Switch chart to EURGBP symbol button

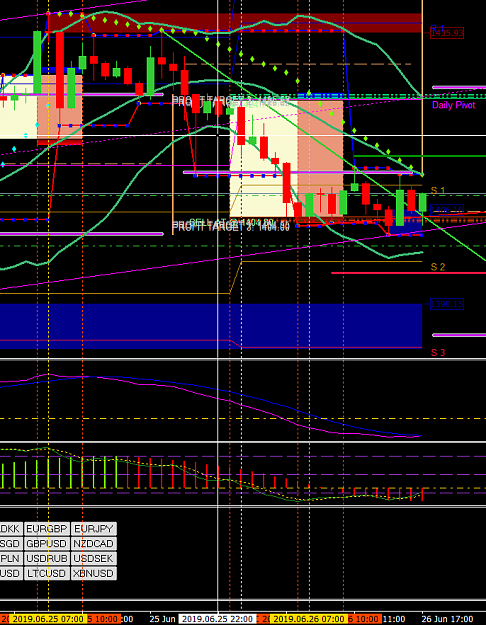click(x=47, y=529)
